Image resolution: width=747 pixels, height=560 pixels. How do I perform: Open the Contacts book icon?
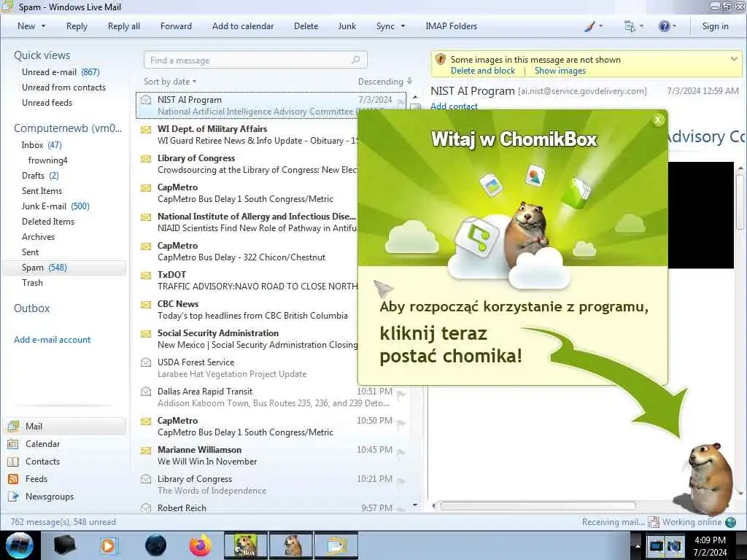point(13,462)
